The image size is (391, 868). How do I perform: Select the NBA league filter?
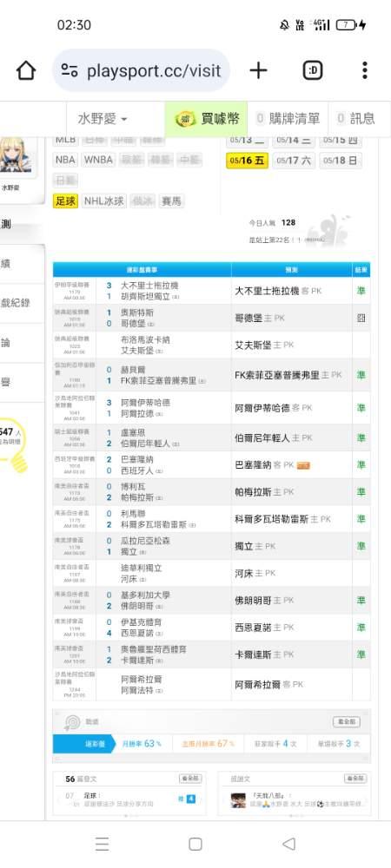pos(65,160)
